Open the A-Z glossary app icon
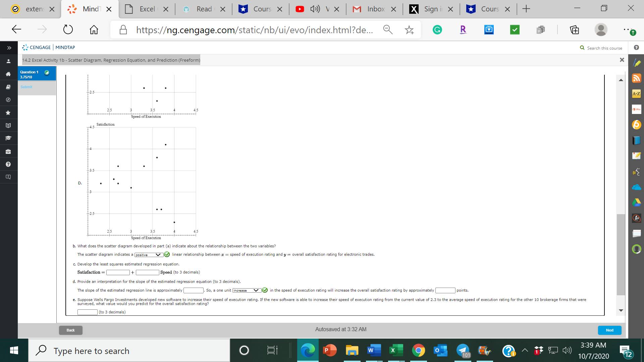 [636, 94]
